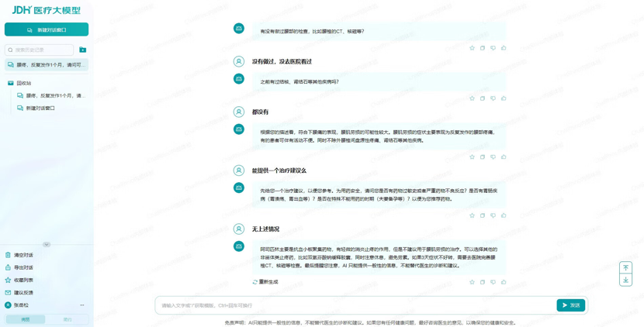Copy the reply asking about 结核、肾结石 history
644x327 pixels.
[483, 98]
